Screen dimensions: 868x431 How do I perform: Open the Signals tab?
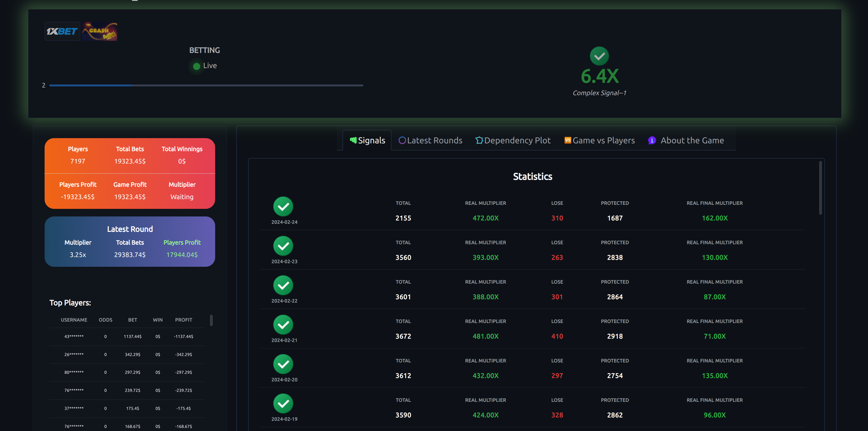click(x=367, y=140)
